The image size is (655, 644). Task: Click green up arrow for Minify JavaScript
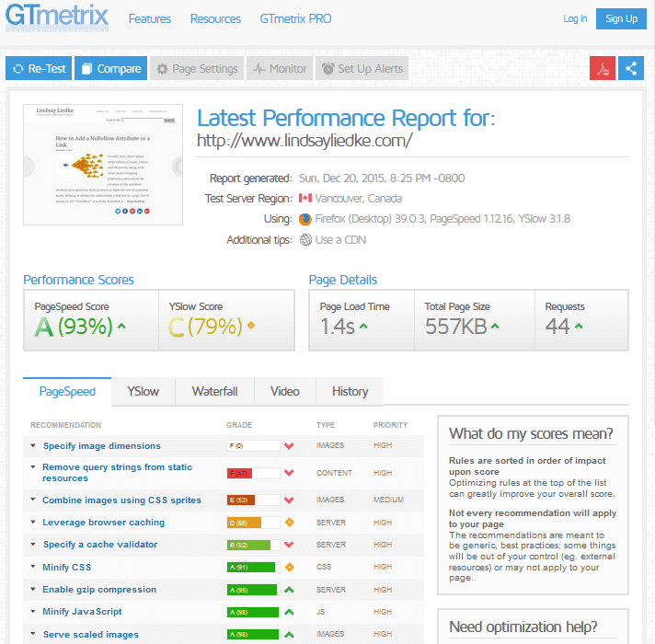289,612
